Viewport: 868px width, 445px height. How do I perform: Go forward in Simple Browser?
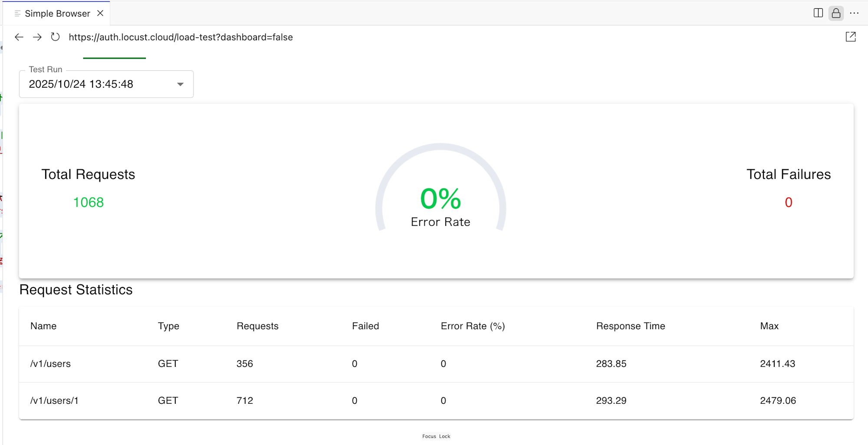tap(37, 37)
